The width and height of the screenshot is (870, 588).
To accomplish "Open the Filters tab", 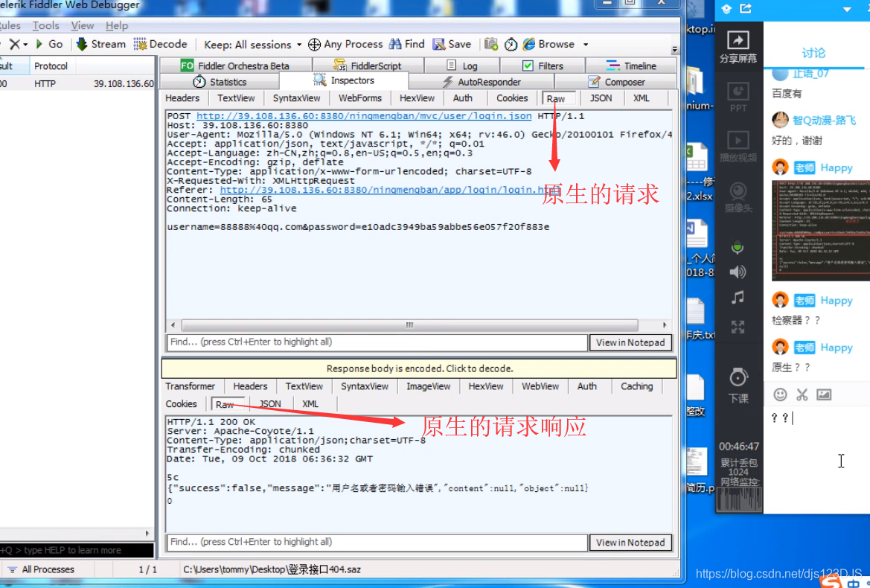I will pos(543,65).
